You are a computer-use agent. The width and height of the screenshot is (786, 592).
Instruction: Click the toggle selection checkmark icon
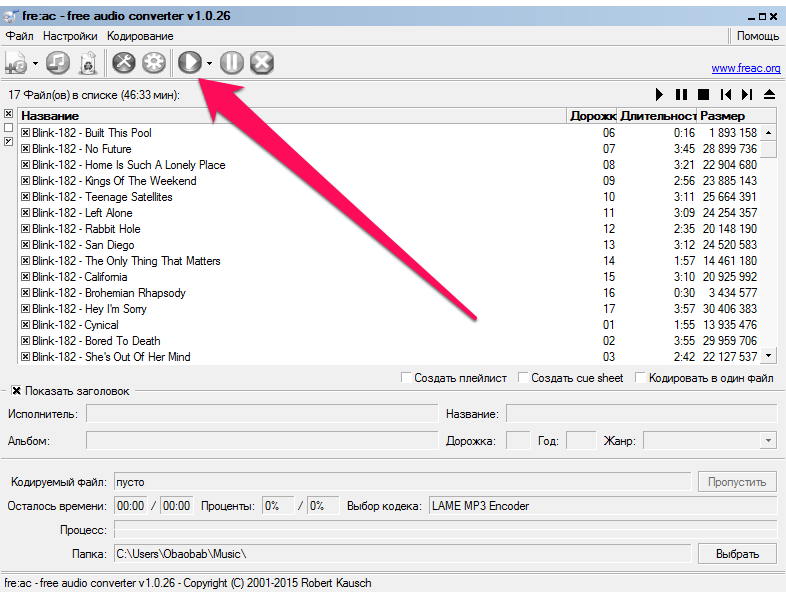9,142
